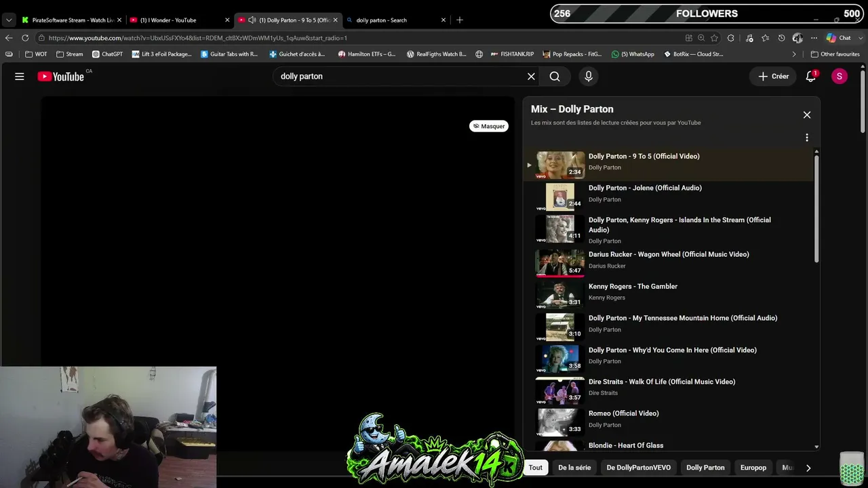Viewport: 868px width, 488px height.
Task: Open the Lift 3 eFoil Package bookmark
Action: [x=161, y=54]
